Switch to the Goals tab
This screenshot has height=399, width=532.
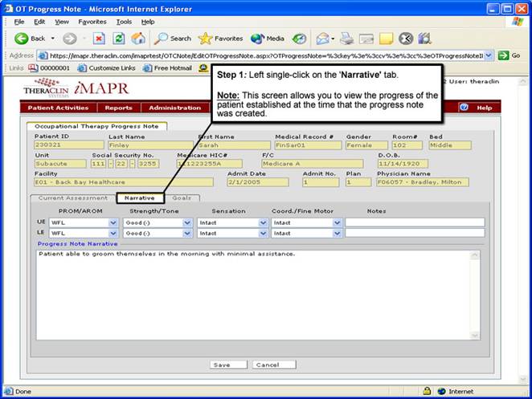tap(182, 197)
